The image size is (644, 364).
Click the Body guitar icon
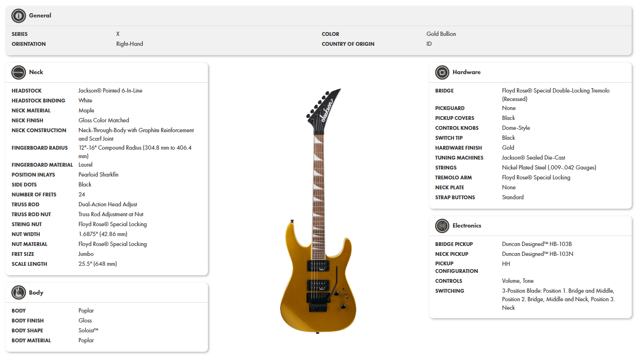click(18, 293)
